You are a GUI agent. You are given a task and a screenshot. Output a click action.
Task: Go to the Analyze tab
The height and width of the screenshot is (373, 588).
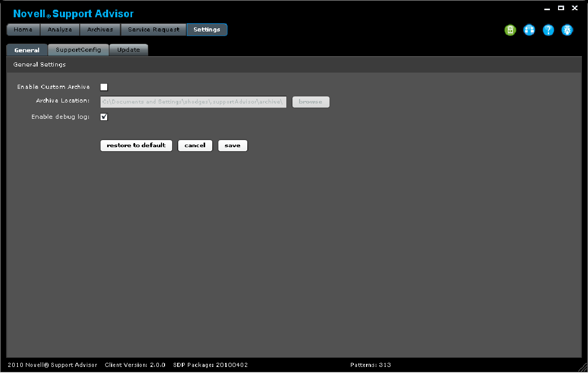point(59,29)
